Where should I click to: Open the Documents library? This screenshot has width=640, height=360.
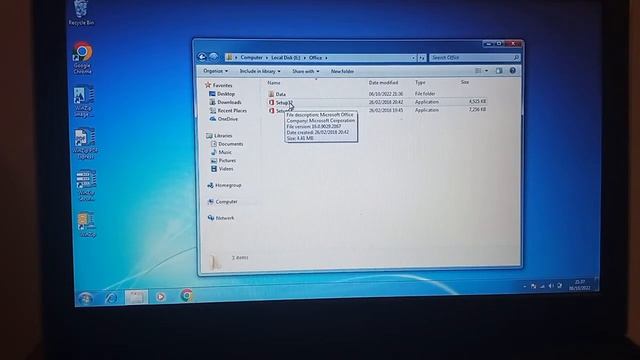coord(231,144)
